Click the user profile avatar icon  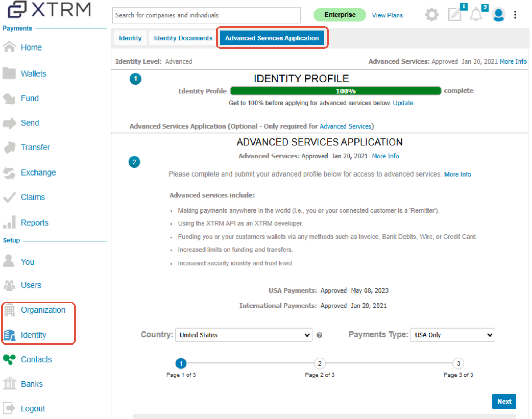(x=499, y=15)
